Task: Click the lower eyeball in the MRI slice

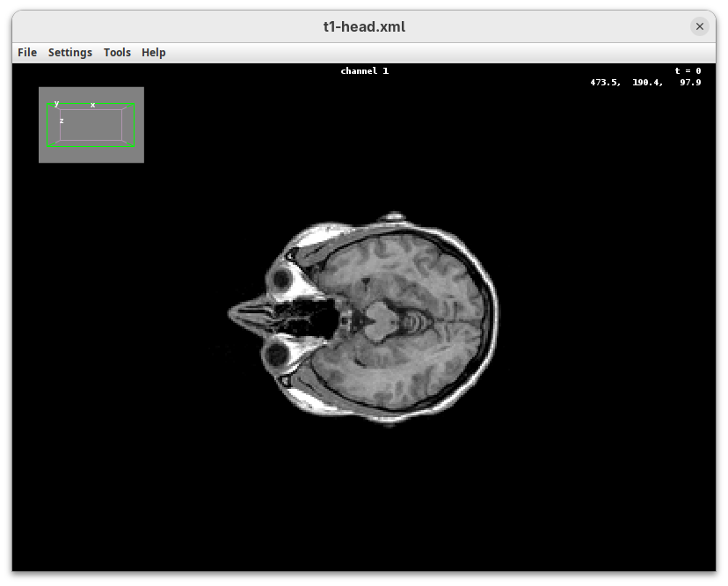Action: tap(279, 355)
